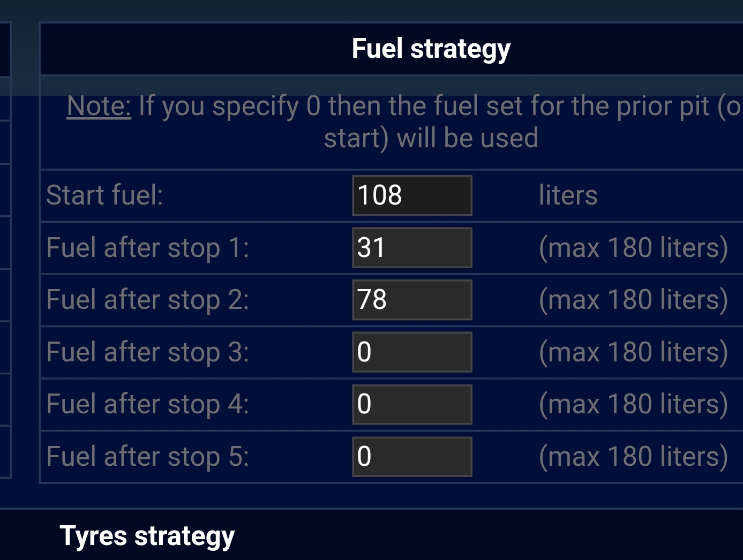Click the underlined Note text
Screen dimensions: 743x560
click(99, 106)
